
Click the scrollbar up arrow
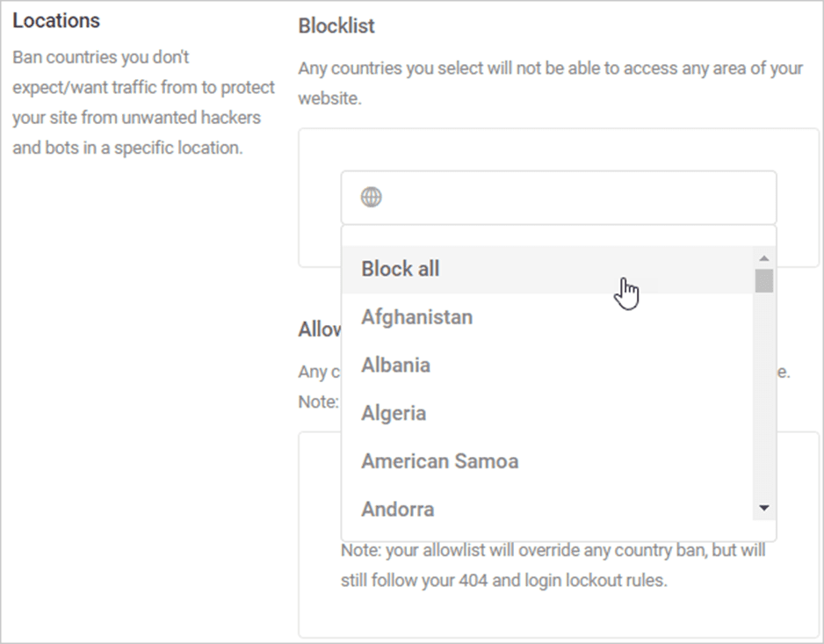[764, 257]
